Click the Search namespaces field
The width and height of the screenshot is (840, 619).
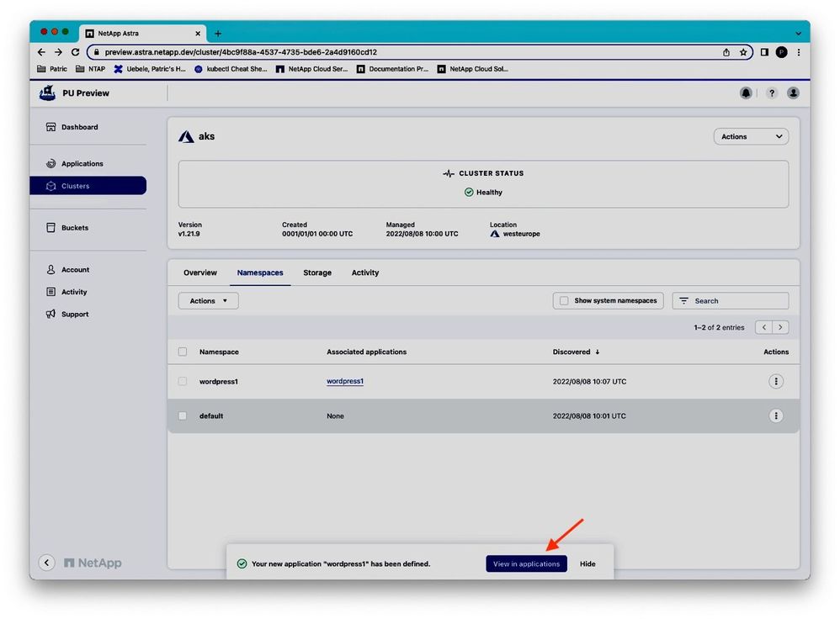pos(731,301)
